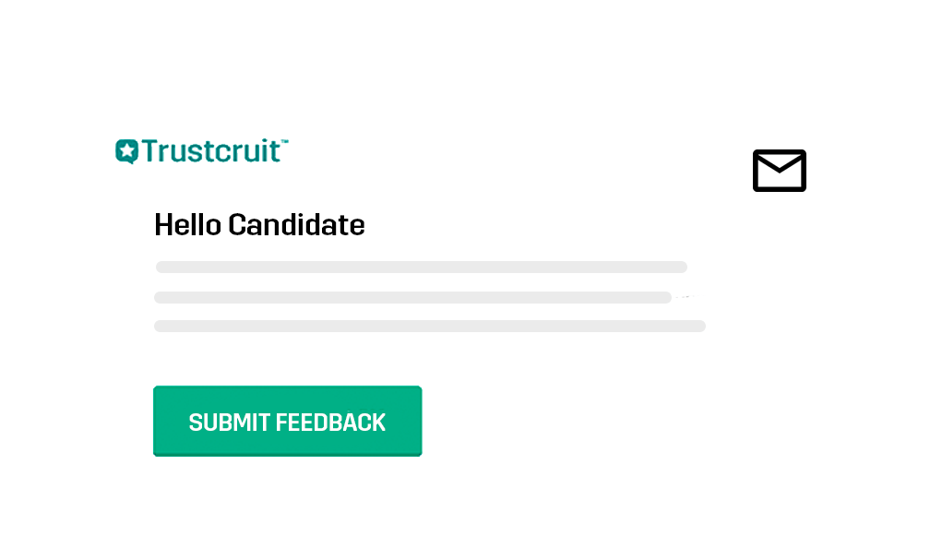The width and height of the screenshot is (942, 560).
Task: Click the black envelope mail icon
Action: click(x=780, y=171)
